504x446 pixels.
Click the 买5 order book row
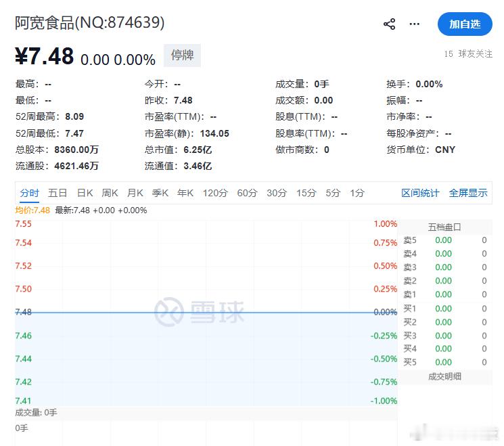coord(445,362)
